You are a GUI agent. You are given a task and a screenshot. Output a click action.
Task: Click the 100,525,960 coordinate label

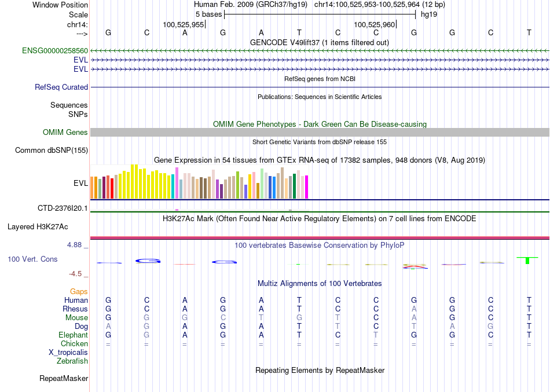coord(374,24)
